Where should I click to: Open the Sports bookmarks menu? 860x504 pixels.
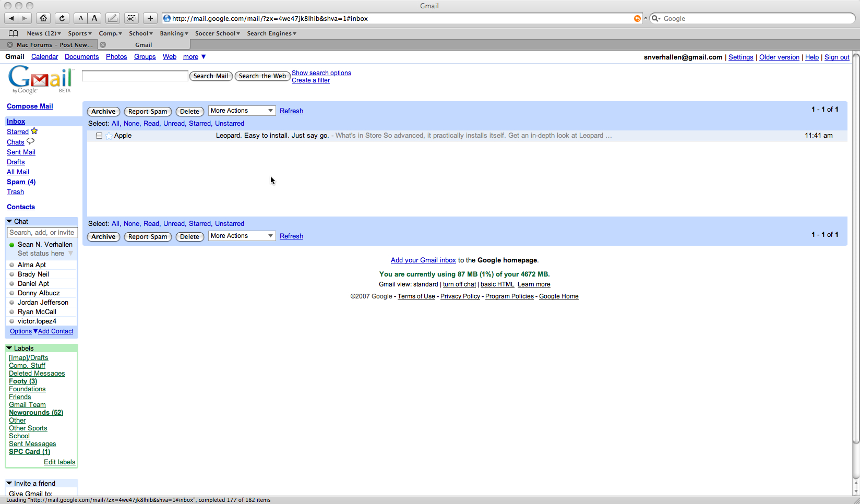pos(80,33)
